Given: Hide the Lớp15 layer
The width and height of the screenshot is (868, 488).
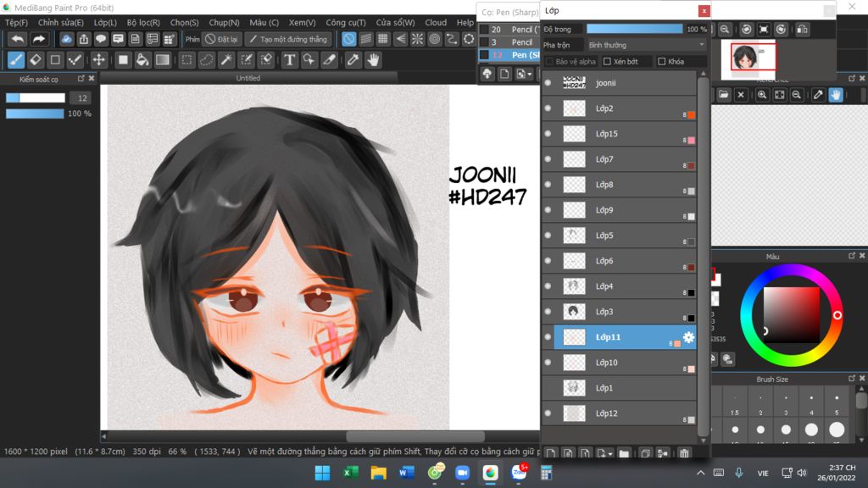Looking at the screenshot, I should point(548,134).
